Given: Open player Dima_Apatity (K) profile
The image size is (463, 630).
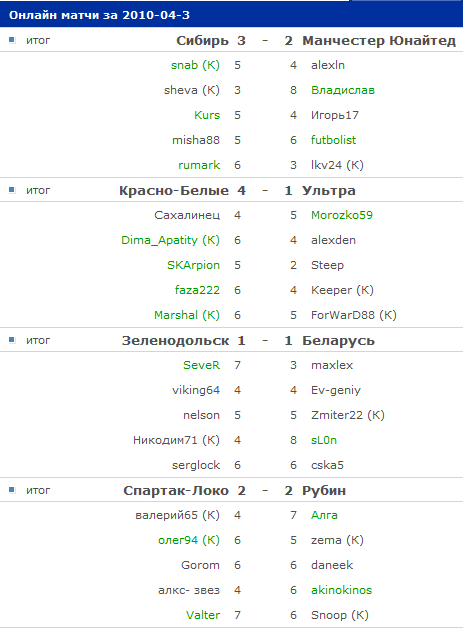Looking at the screenshot, I should point(170,240).
